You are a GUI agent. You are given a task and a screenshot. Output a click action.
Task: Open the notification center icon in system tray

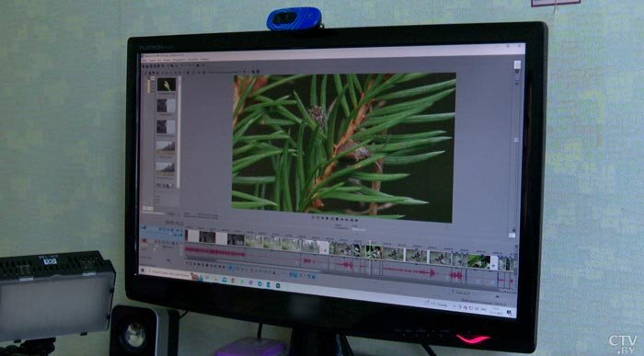click(x=509, y=313)
